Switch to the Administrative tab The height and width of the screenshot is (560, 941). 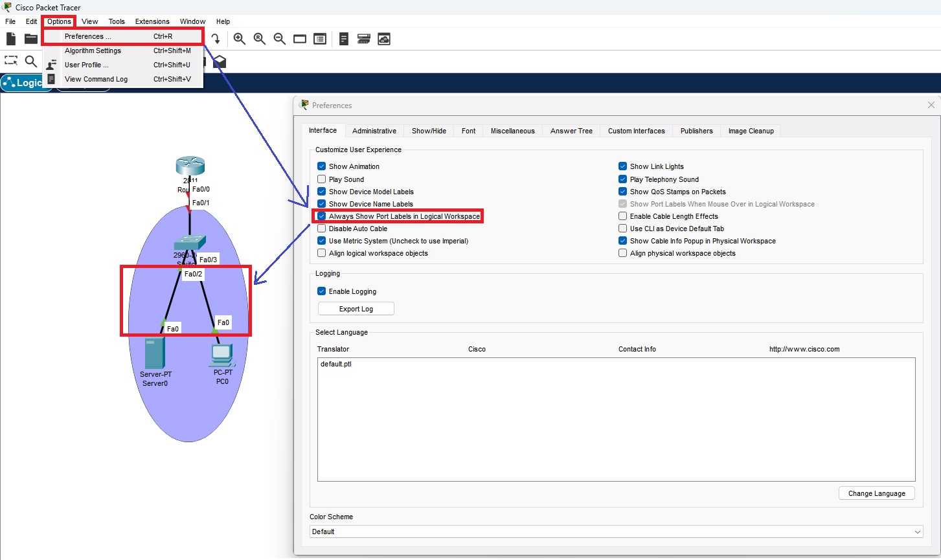pyautogui.click(x=374, y=131)
